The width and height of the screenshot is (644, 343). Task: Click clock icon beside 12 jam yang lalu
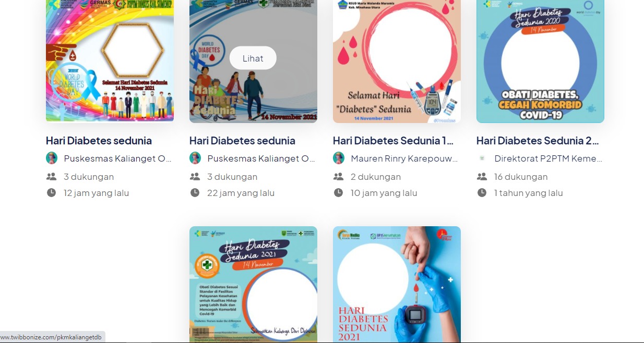(51, 193)
